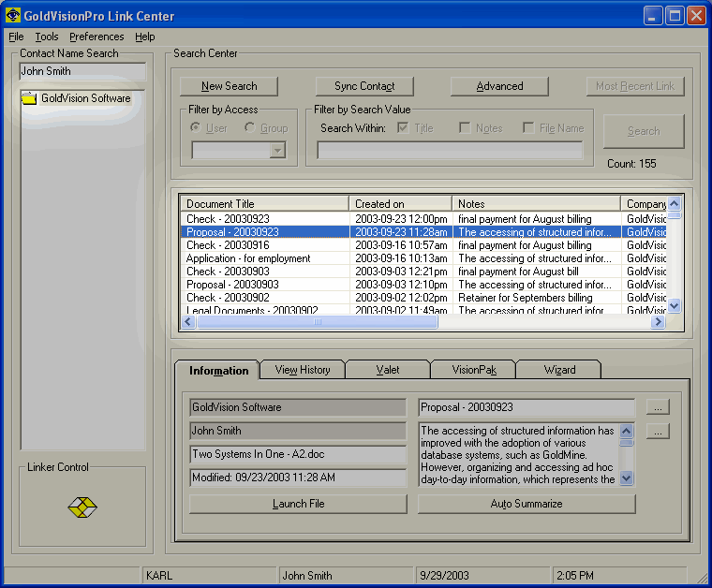Screen dimensions: 712x588
Task: Open the Preferences menu
Action: point(96,37)
